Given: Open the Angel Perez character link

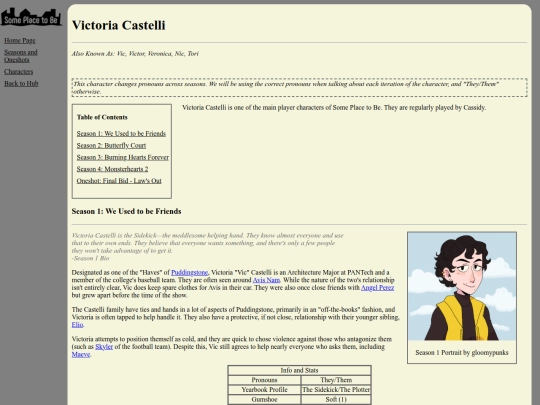Looking at the screenshot, I should (x=377, y=288).
